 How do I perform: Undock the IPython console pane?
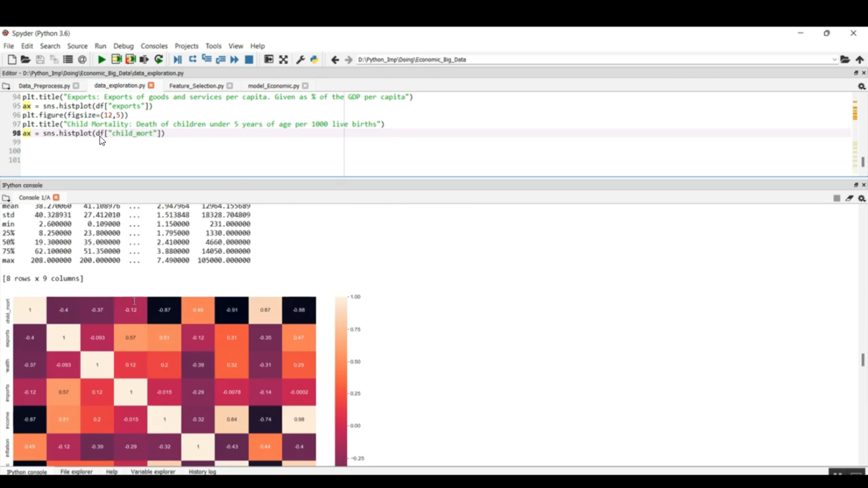pyautogui.click(x=856, y=185)
